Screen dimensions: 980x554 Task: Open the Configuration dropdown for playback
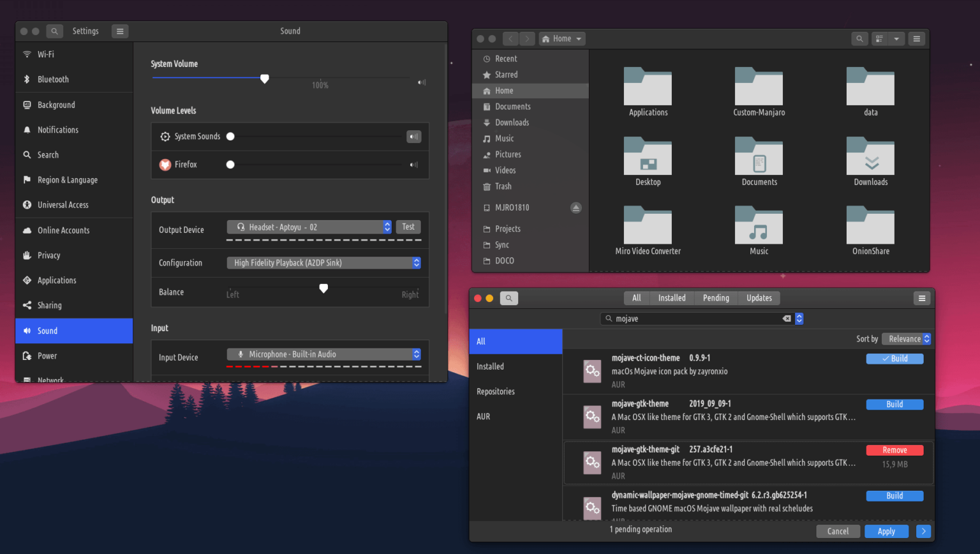[x=323, y=262]
